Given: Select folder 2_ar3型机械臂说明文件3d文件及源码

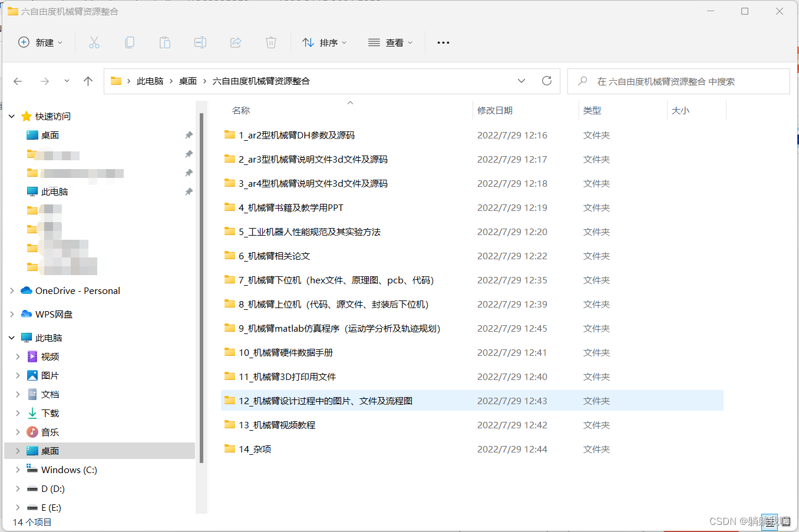Looking at the screenshot, I should pos(472,159).
